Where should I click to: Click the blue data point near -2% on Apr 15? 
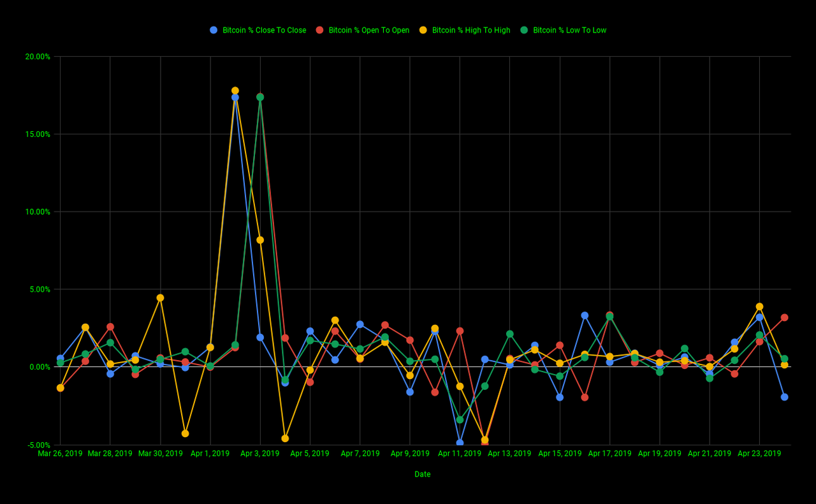(x=560, y=397)
